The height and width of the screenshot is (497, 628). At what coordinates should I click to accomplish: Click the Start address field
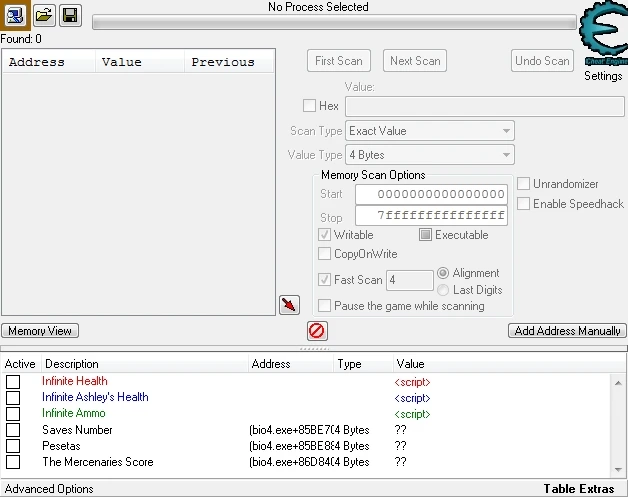point(431,194)
